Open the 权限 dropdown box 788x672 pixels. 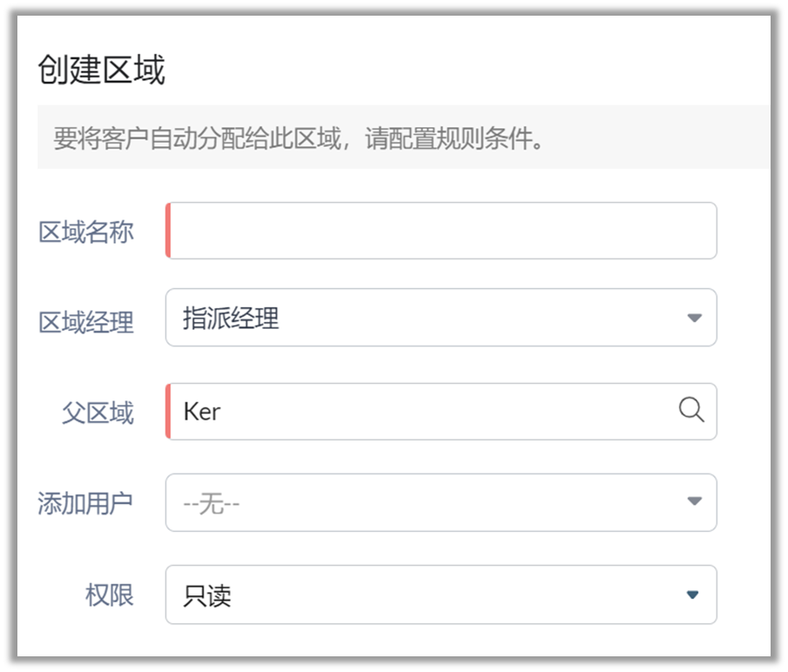[x=441, y=595]
